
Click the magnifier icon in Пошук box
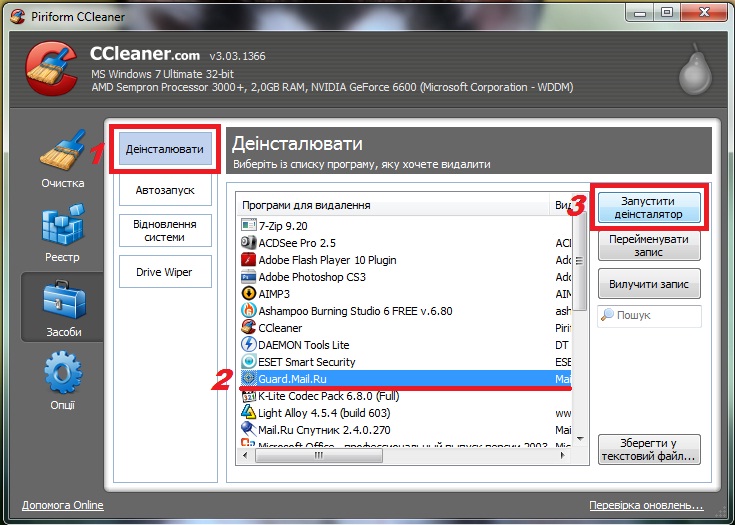608,315
